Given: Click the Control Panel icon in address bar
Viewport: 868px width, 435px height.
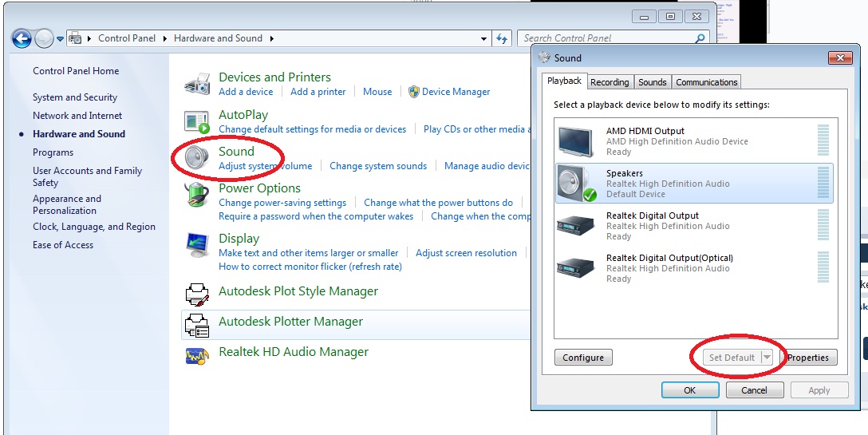Looking at the screenshot, I should [x=75, y=38].
